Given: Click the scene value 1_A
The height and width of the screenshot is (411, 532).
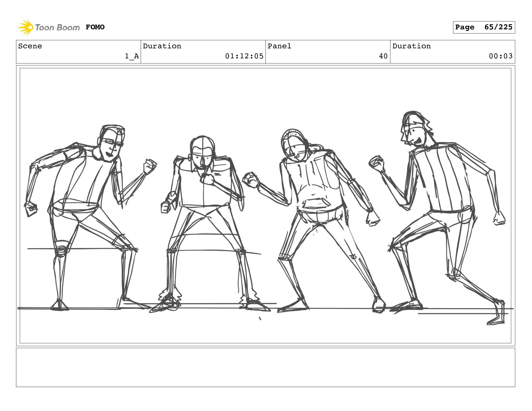Looking at the screenshot, I should pos(132,56).
